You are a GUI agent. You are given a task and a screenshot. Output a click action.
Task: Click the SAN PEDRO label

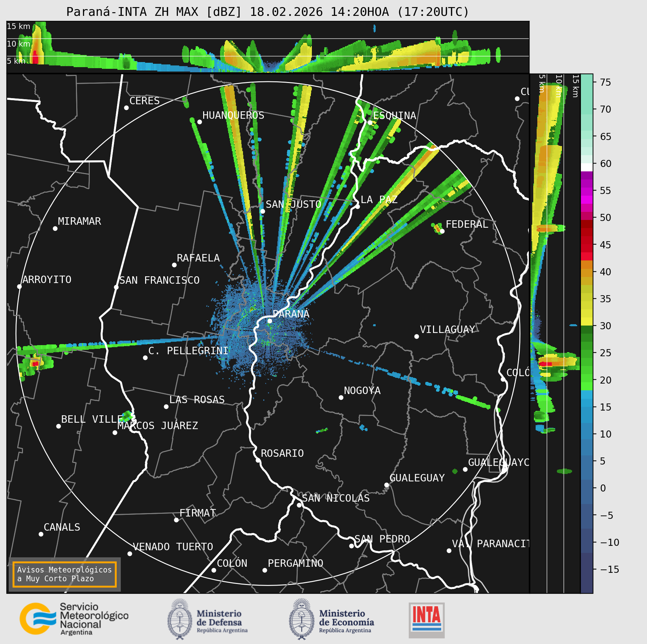382,539
